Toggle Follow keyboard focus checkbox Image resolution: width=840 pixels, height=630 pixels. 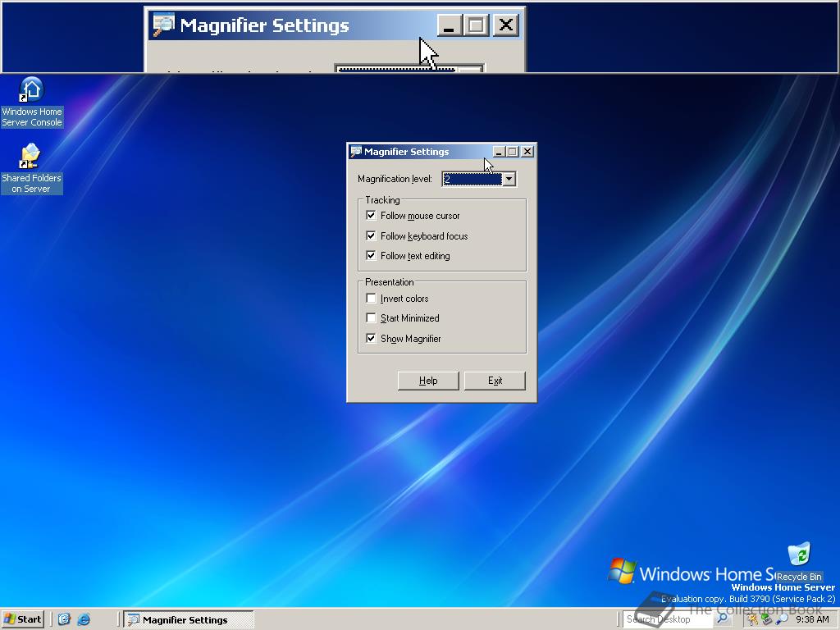click(x=371, y=235)
